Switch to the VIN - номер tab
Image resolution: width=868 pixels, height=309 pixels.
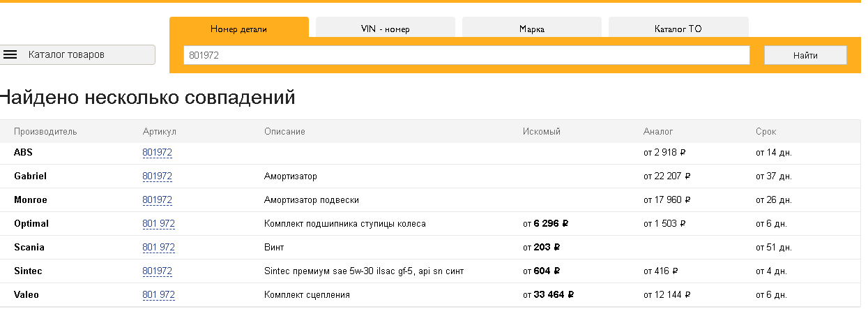[385, 29]
